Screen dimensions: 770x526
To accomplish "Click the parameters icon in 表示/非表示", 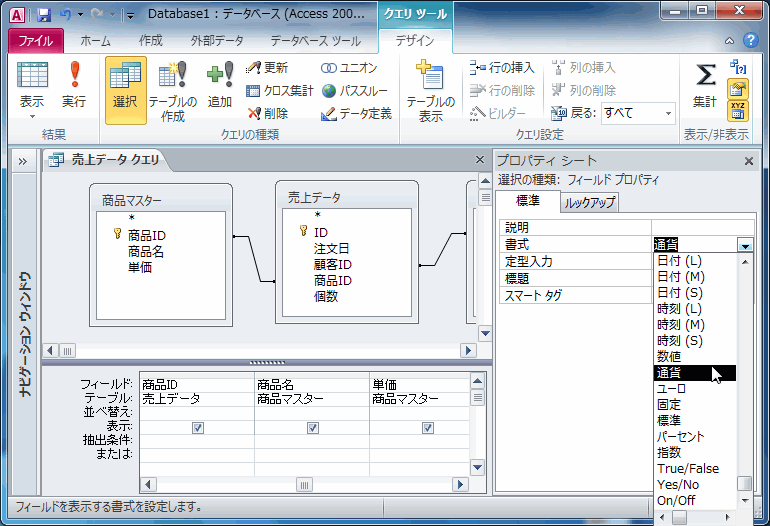I will pos(738,67).
